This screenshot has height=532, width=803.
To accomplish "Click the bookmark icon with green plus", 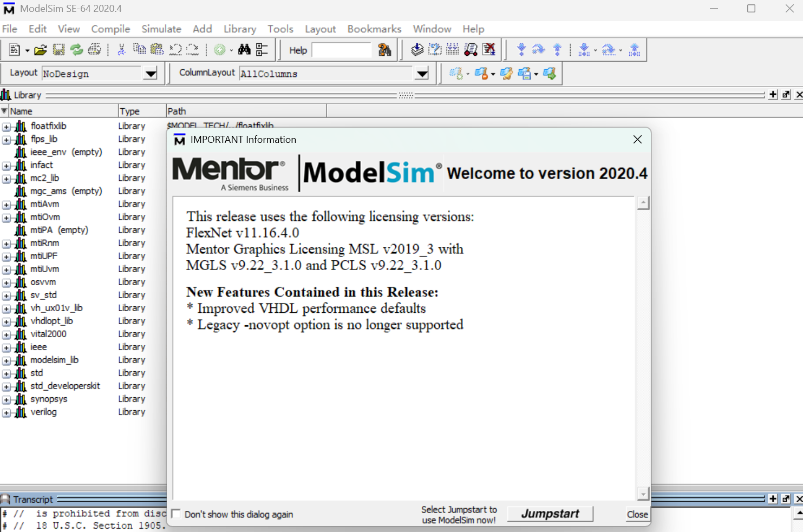I will (456, 74).
